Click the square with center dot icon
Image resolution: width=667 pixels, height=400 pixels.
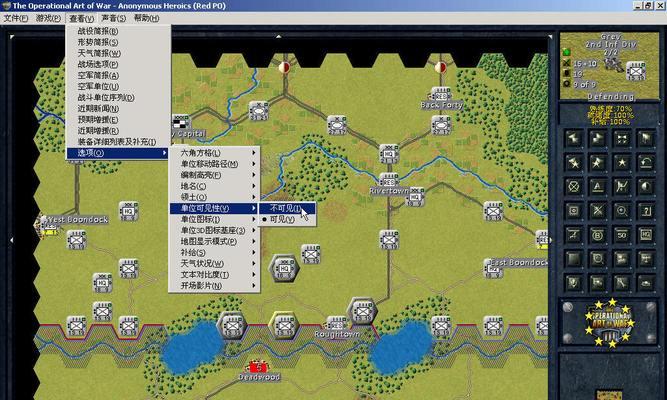pos(573,211)
